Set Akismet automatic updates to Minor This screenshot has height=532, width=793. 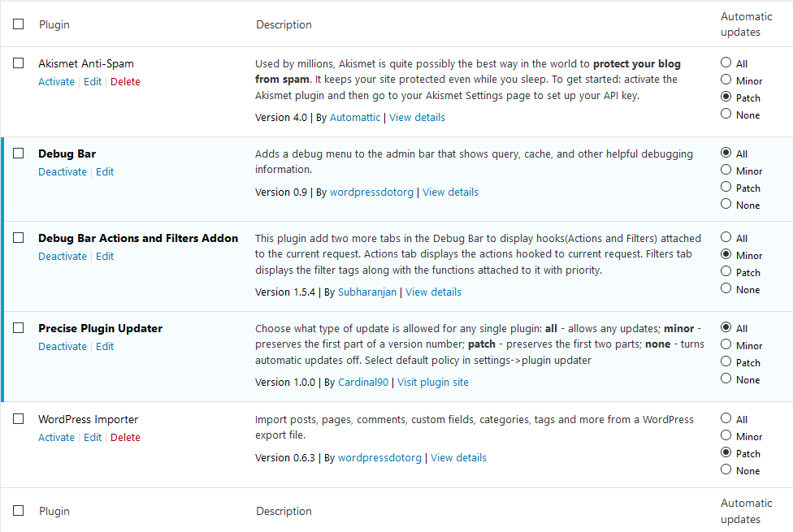coord(726,80)
